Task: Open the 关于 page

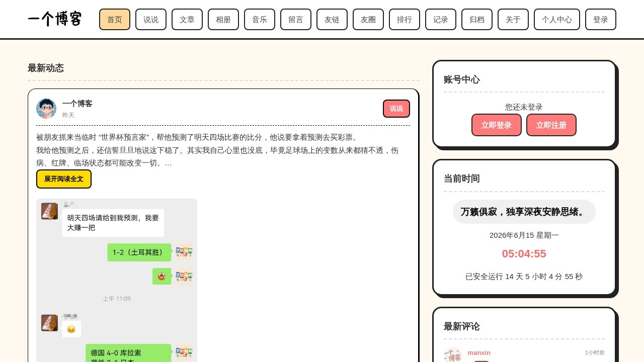Action: (x=513, y=20)
